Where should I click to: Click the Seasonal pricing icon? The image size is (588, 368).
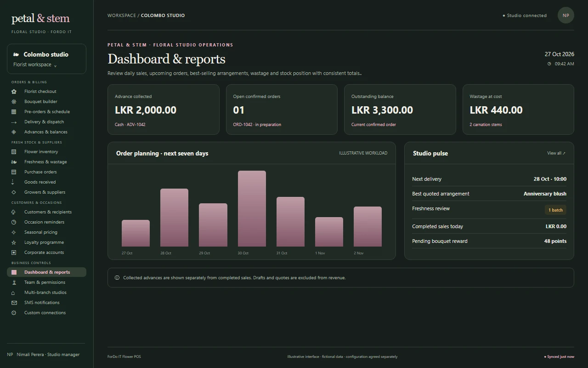[14, 232]
